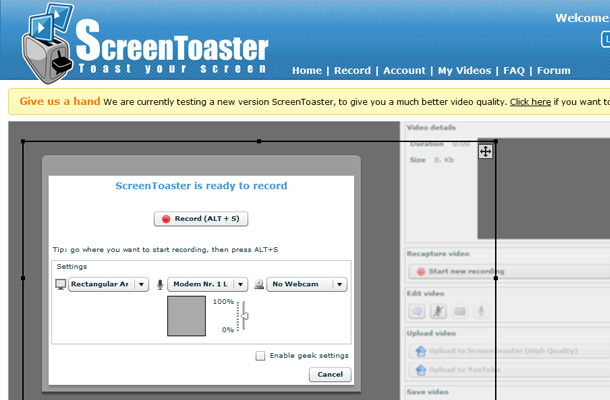Click the Cancel button
Viewport: 610px width, 400px height.
(x=330, y=374)
